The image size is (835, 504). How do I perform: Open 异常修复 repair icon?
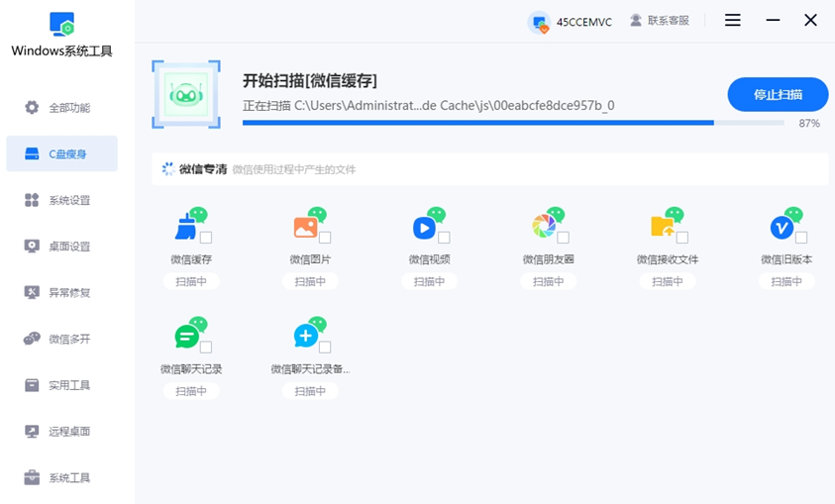point(32,292)
